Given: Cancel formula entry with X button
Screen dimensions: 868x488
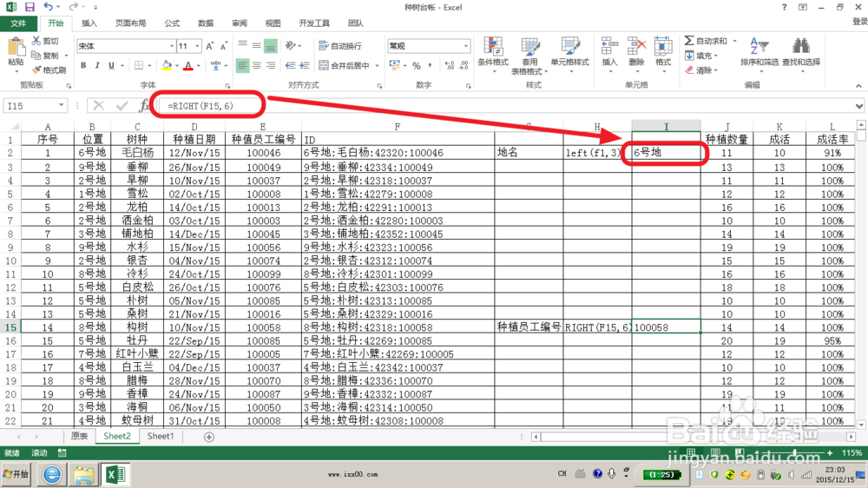Looking at the screenshot, I should pyautogui.click(x=99, y=105).
